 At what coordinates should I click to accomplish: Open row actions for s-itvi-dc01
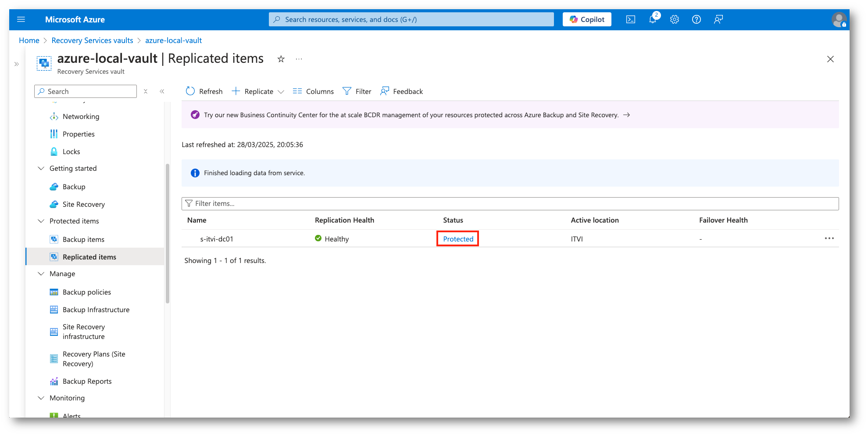coord(829,238)
